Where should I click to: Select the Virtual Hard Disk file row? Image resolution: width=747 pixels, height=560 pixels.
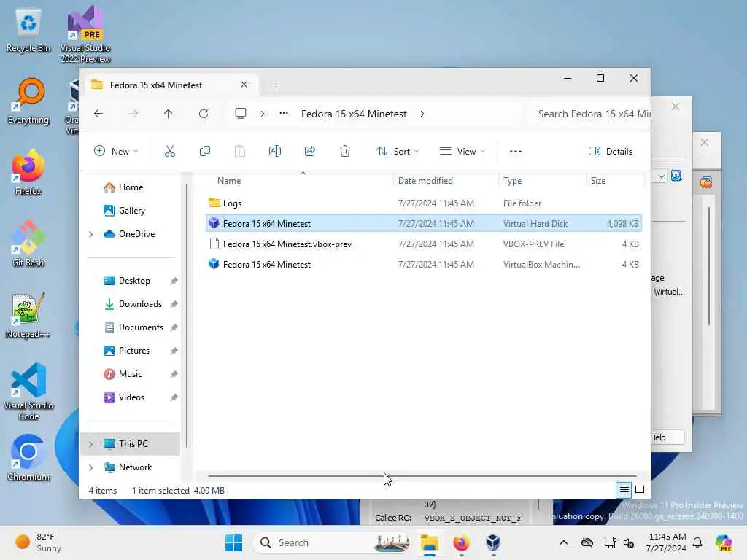tap(424, 223)
